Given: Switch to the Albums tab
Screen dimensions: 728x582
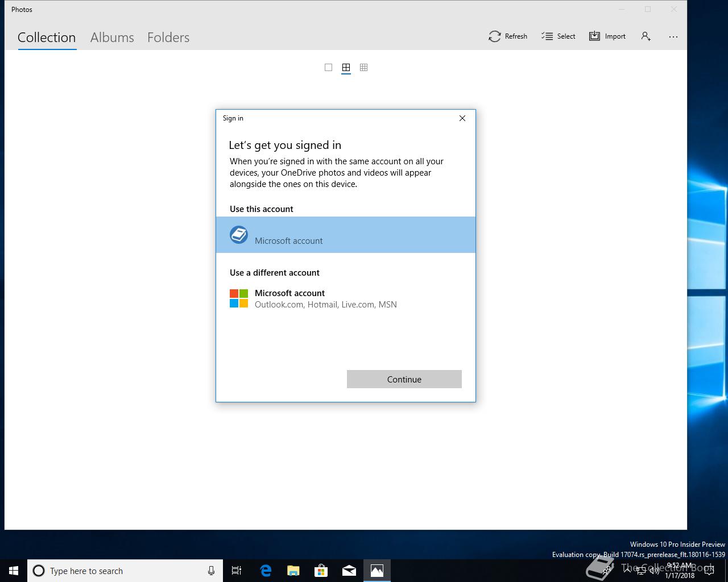Looking at the screenshot, I should tap(112, 38).
